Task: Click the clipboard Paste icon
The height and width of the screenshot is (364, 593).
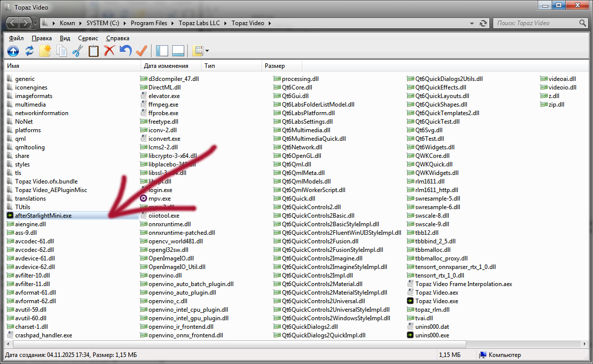Action: click(x=94, y=51)
